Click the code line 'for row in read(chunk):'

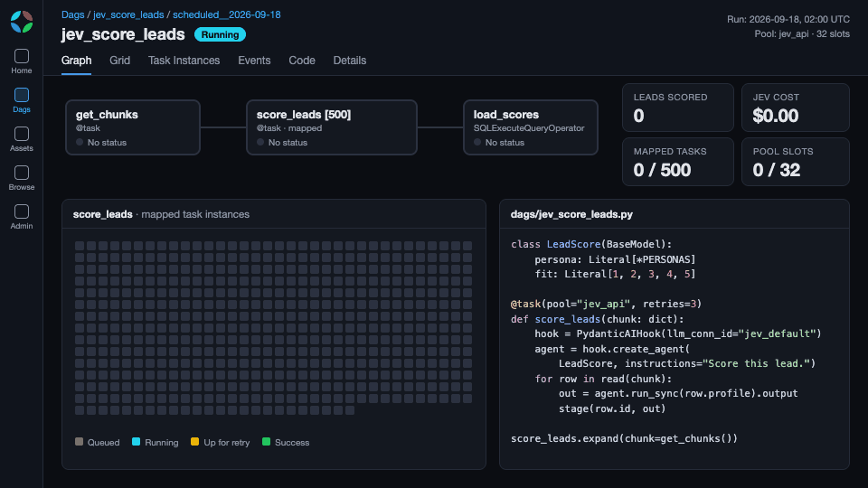click(603, 379)
